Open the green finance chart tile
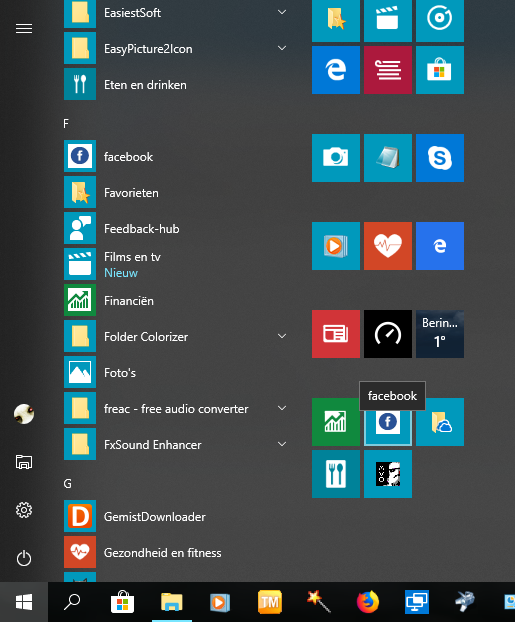The height and width of the screenshot is (622, 515). click(336, 422)
